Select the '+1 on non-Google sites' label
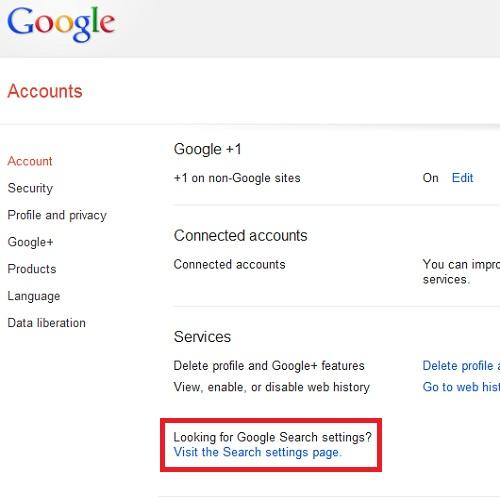The height and width of the screenshot is (500, 500). [x=237, y=178]
